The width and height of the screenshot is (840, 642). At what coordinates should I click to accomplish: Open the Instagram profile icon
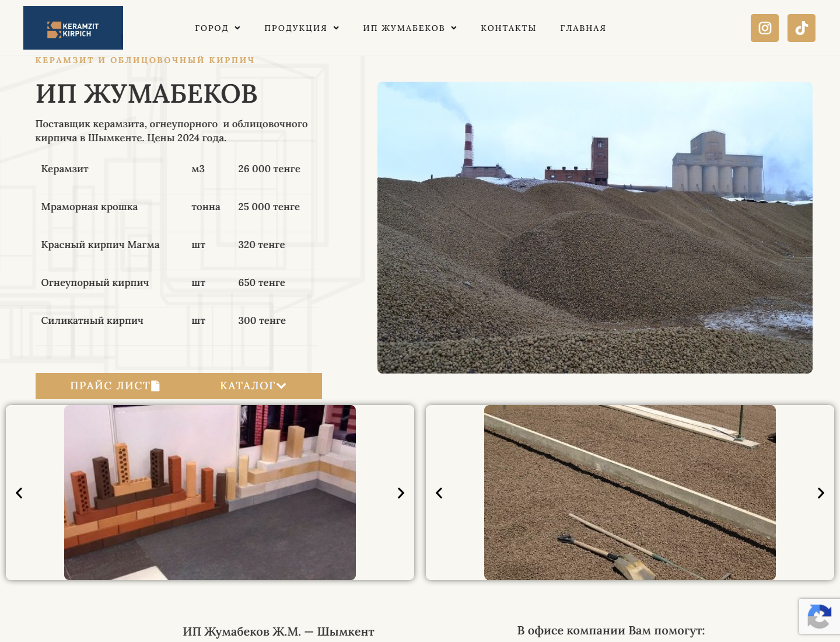(765, 28)
